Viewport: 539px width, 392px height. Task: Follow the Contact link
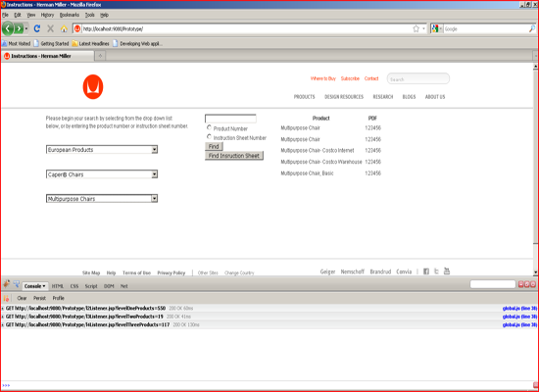point(371,78)
